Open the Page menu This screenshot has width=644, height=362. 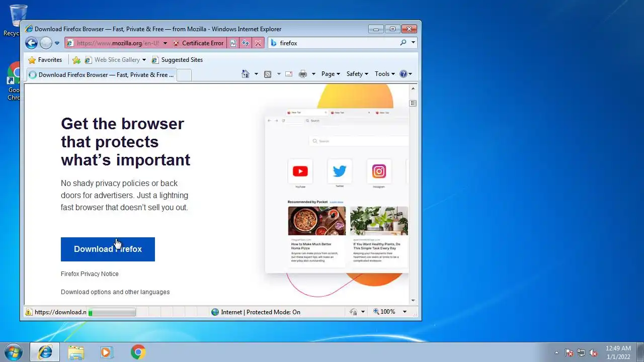tap(331, 74)
